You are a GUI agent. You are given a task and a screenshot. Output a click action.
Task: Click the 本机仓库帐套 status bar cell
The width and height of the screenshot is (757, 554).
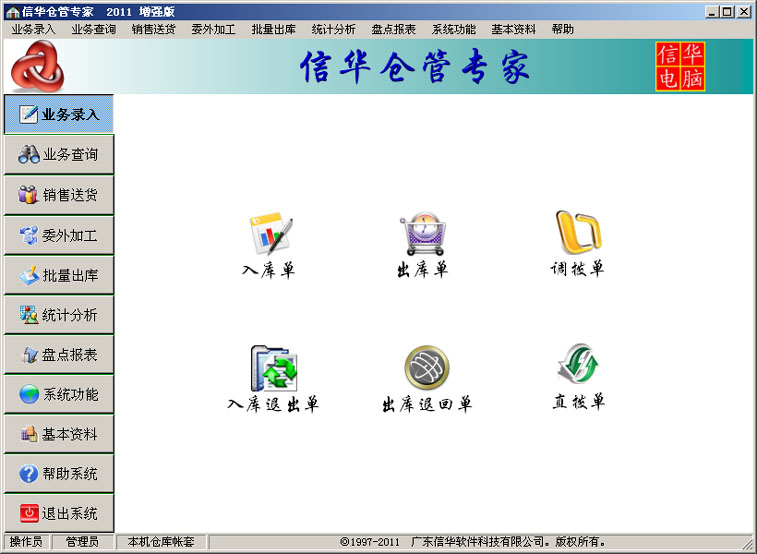(x=161, y=541)
